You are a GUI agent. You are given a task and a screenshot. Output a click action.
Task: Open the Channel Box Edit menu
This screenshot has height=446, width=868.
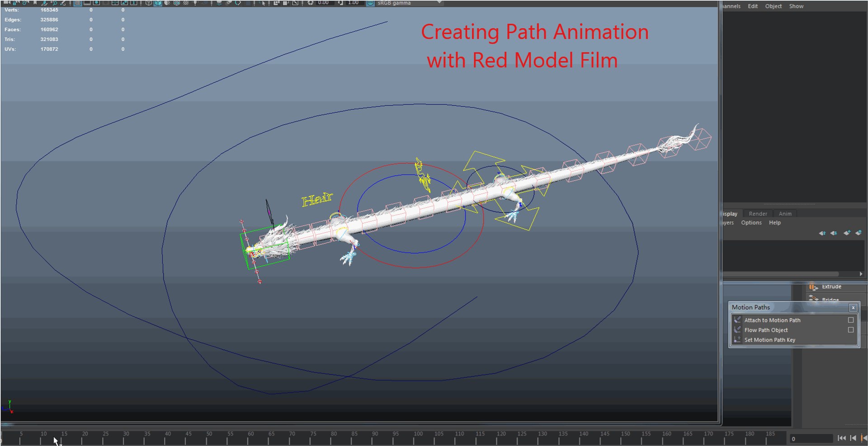[752, 6]
